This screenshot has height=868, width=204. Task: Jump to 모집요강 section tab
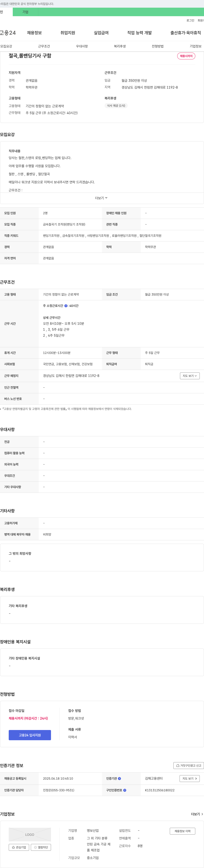click(x=6, y=46)
